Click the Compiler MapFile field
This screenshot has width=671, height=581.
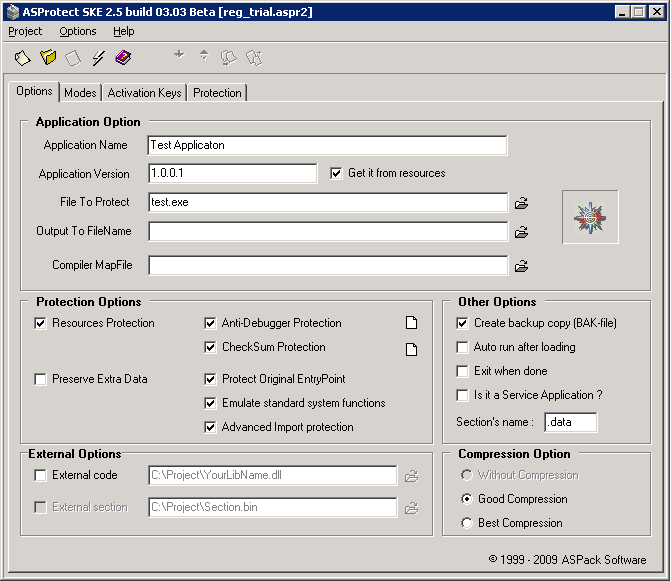pos(328,266)
